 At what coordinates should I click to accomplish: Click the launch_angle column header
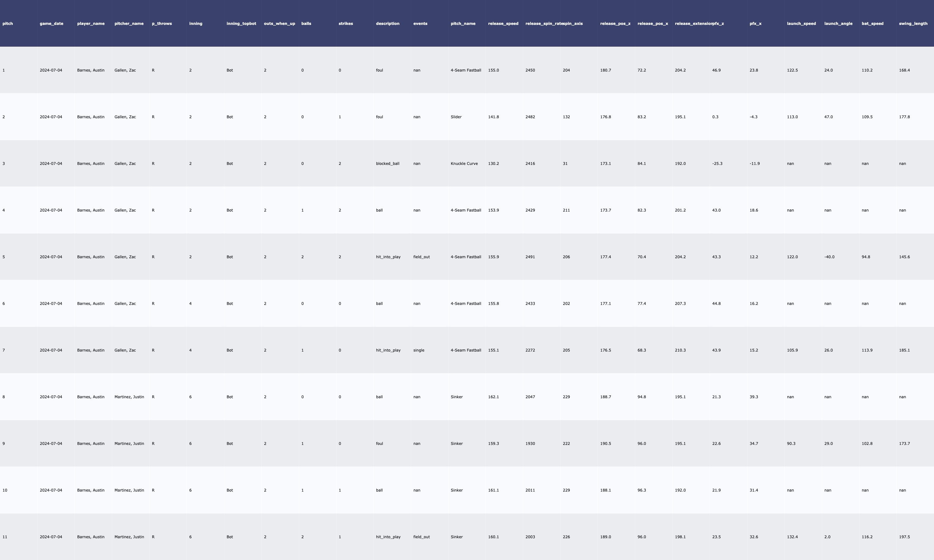tap(838, 23)
